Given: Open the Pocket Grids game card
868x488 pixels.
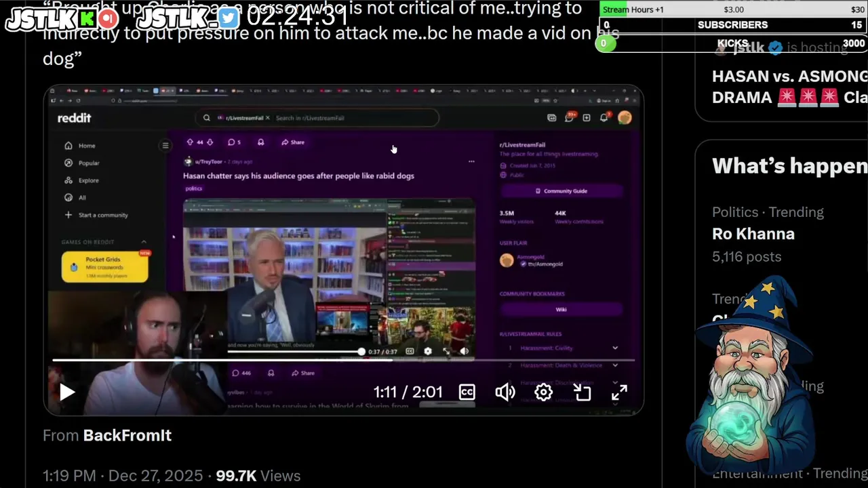Looking at the screenshot, I should (105, 267).
